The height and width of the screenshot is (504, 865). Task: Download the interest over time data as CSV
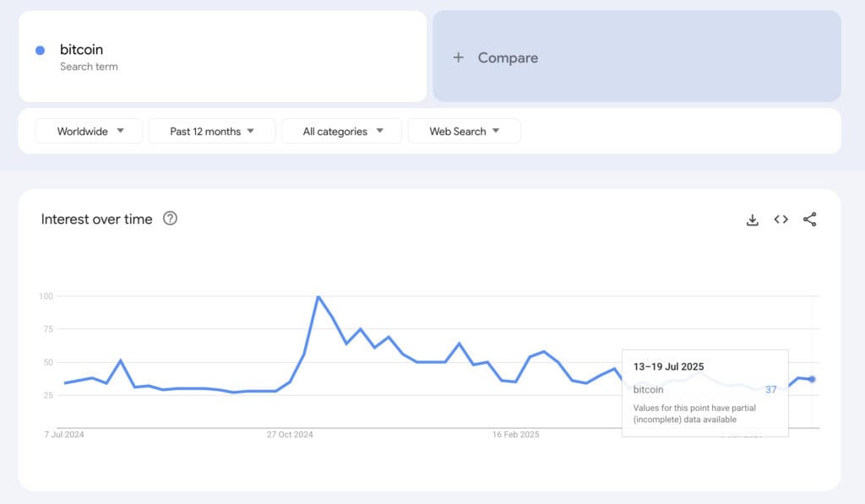[x=752, y=219]
